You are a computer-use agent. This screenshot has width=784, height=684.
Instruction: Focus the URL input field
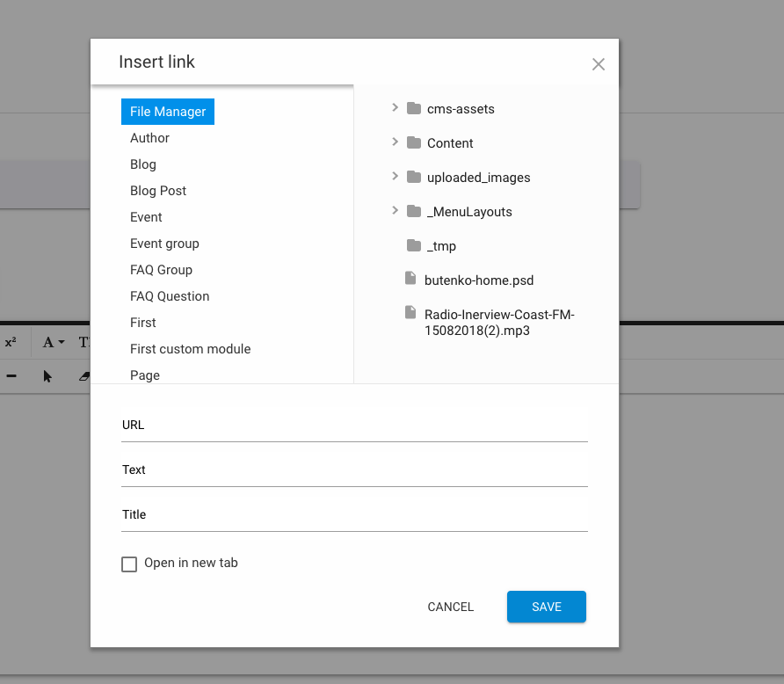pyautogui.click(x=354, y=426)
